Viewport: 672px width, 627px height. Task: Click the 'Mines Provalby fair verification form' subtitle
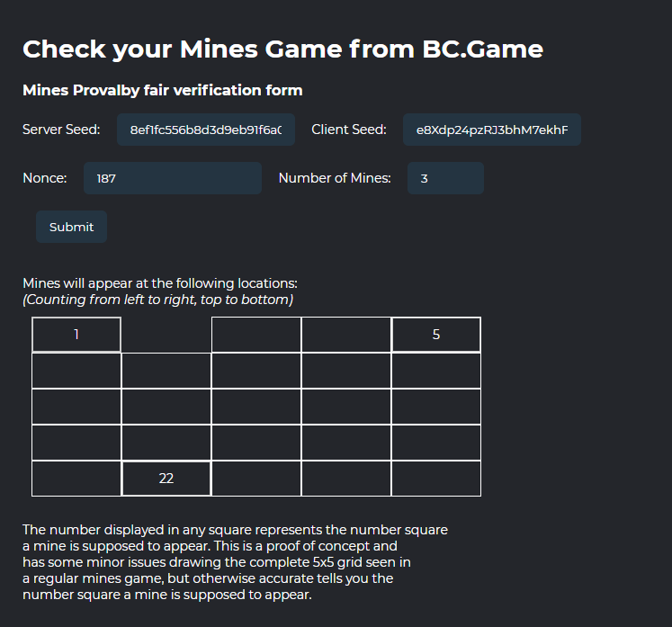[162, 90]
